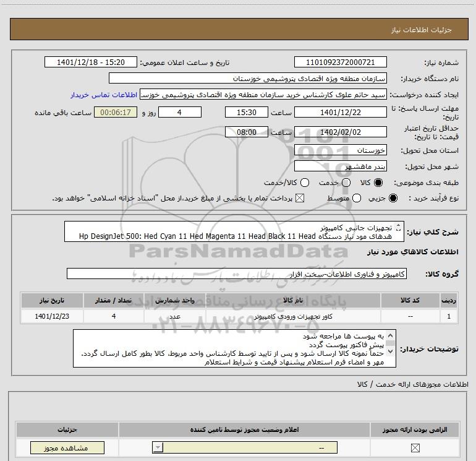Image resolution: width=476 pixels, height=461 pixels.
Task: Click the شرح کلی نیاز text area
Action: point(234,231)
